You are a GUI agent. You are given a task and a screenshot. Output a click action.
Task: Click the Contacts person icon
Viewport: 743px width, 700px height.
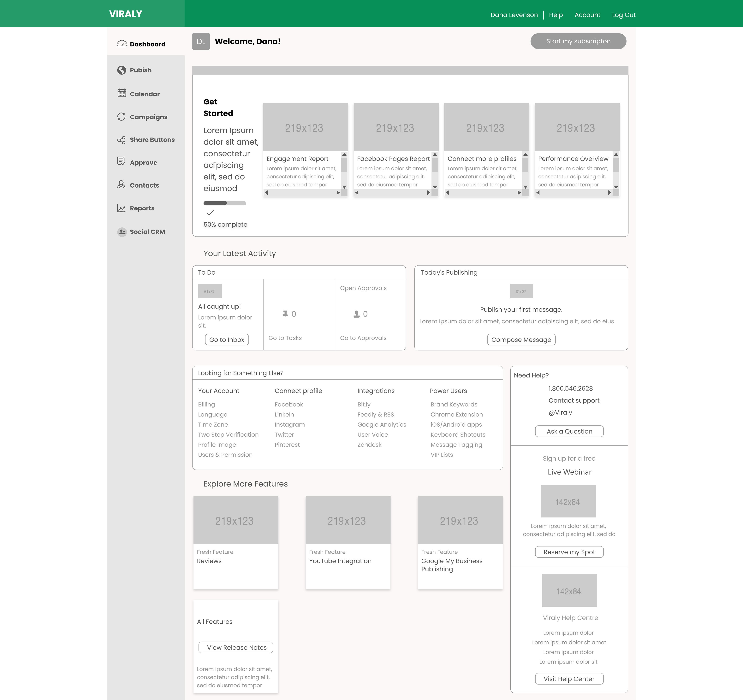tap(121, 184)
